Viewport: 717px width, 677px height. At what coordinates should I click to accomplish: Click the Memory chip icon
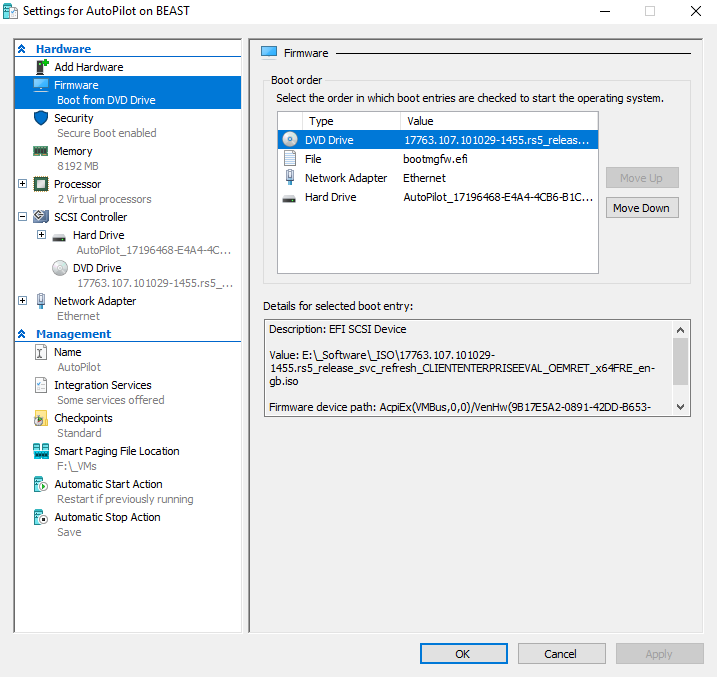click(41, 151)
